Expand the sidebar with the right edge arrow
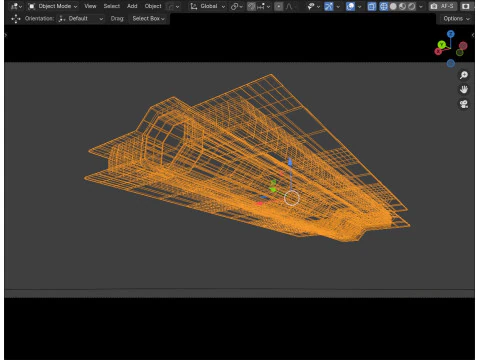 pyautogui.click(x=473, y=35)
